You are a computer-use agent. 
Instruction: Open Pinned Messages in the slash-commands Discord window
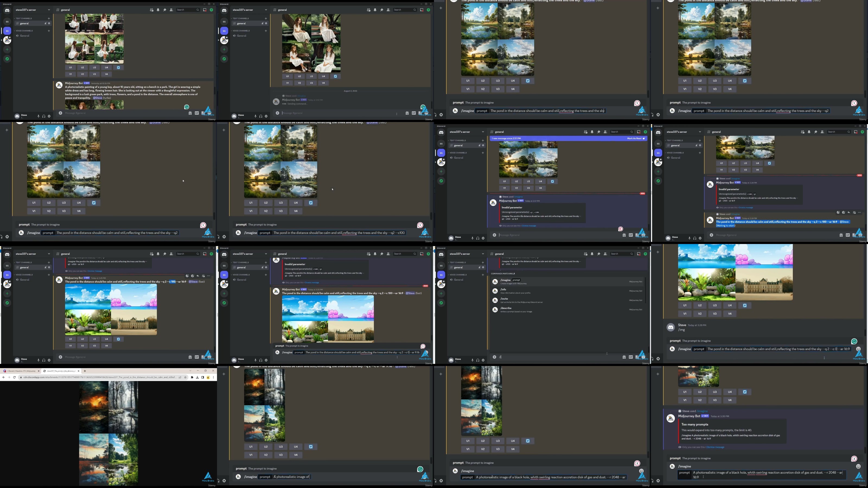pos(599,253)
